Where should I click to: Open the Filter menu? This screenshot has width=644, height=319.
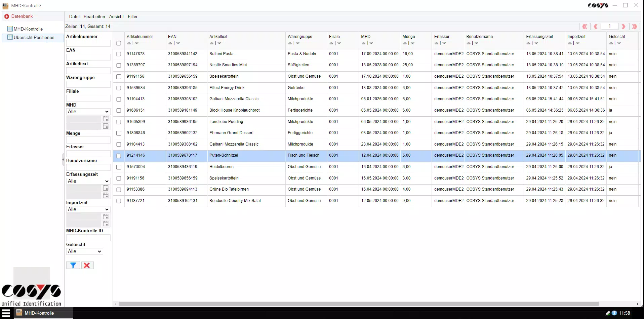(132, 16)
